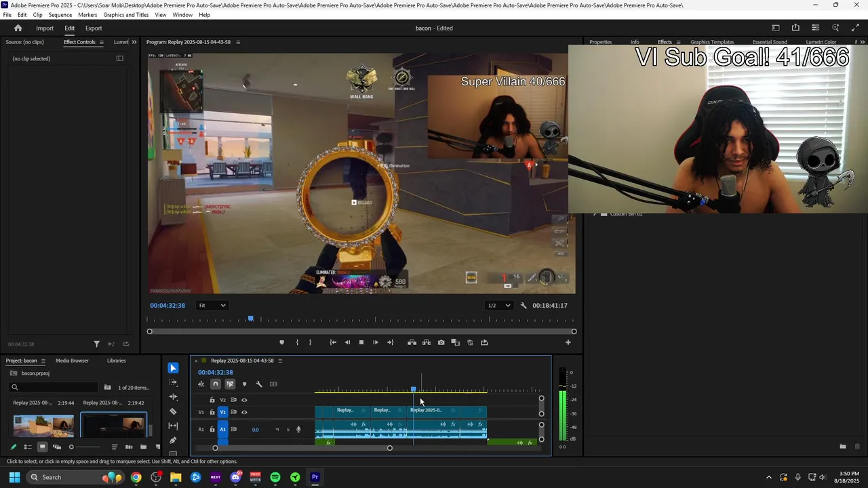
Task: Toggle V2 track lock
Action: pyautogui.click(x=212, y=400)
